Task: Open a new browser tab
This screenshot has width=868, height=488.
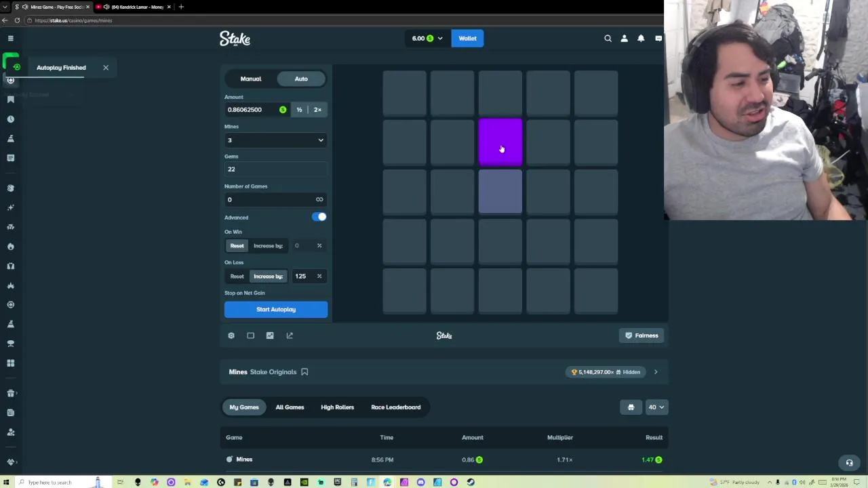Action: pos(181,7)
